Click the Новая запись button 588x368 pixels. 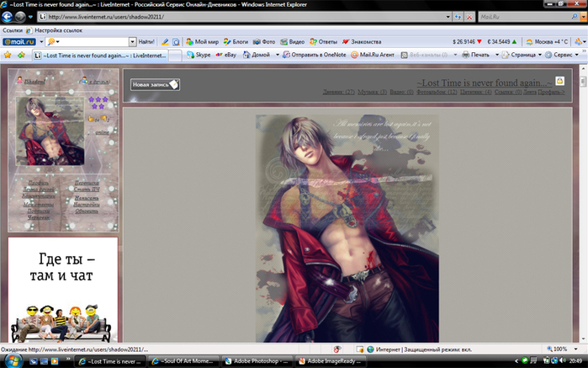click(x=156, y=84)
